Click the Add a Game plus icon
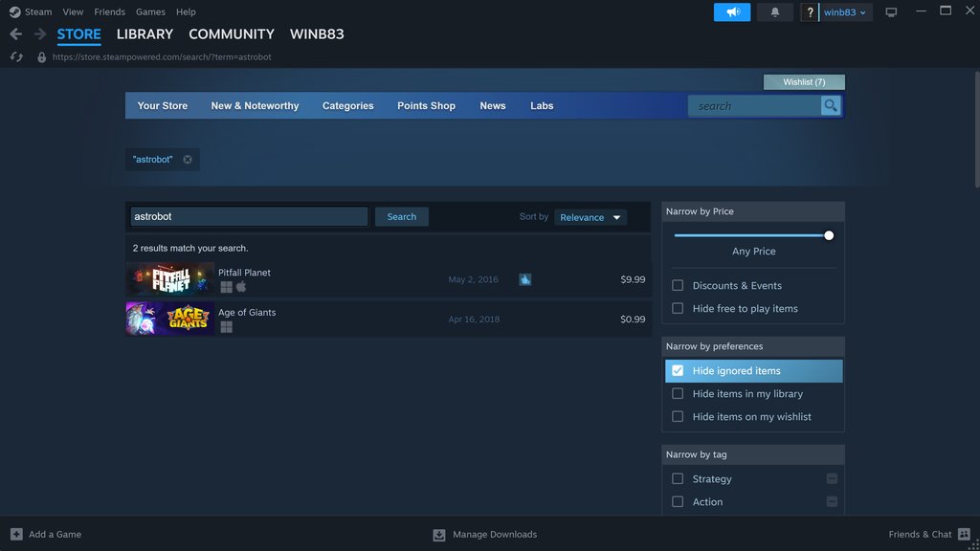Screen dimensions: 980x551 click(x=16, y=534)
